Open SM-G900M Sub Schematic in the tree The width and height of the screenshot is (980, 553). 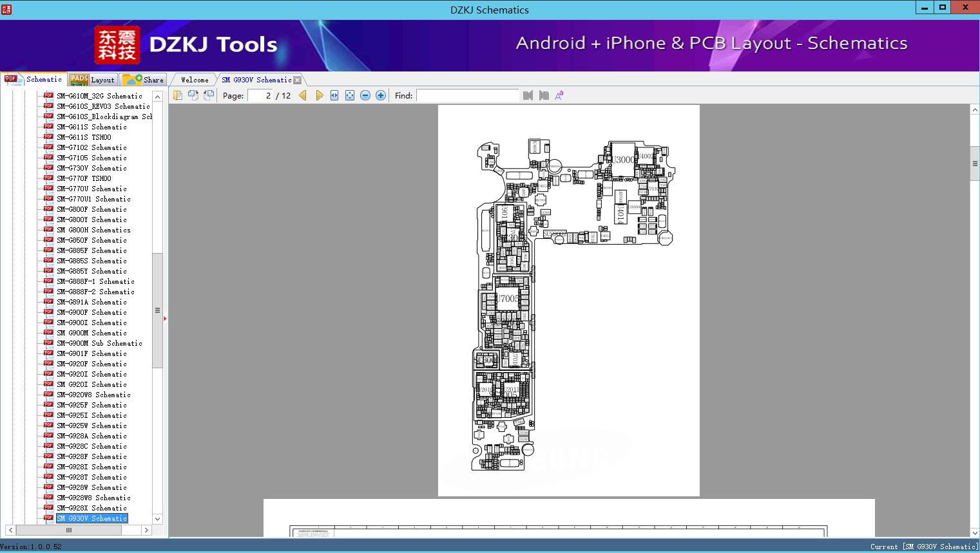99,343
